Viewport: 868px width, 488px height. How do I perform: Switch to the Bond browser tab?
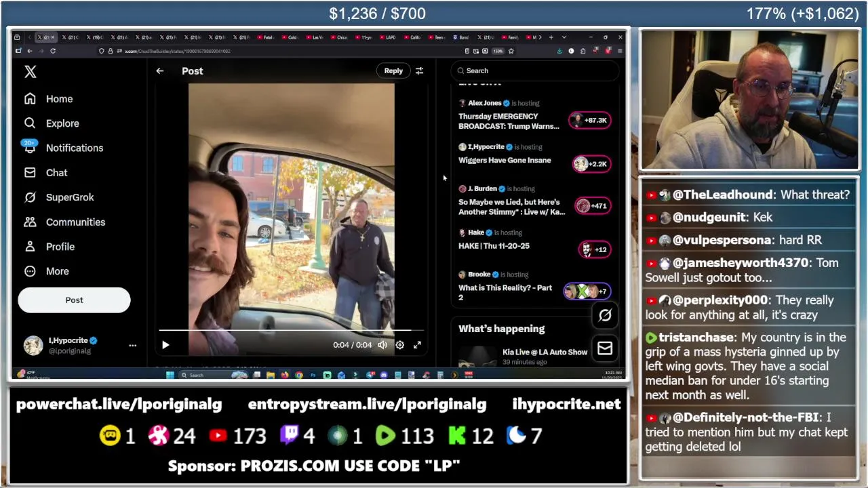point(460,37)
